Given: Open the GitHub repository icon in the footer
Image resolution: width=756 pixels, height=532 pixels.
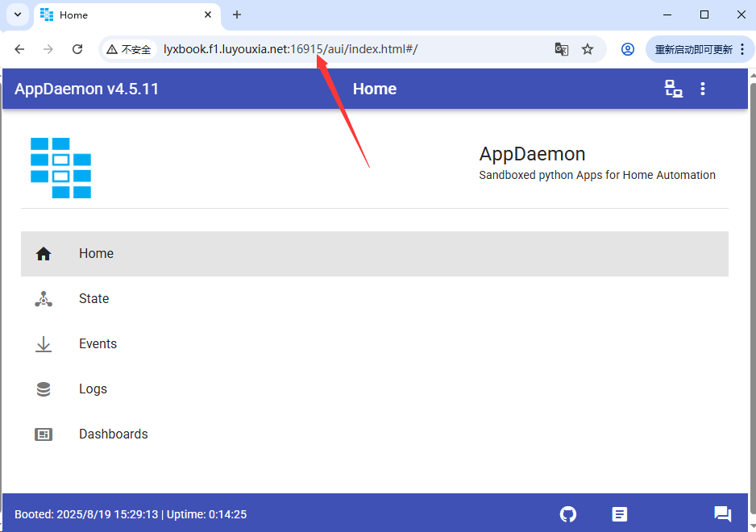Looking at the screenshot, I should pyautogui.click(x=567, y=513).
